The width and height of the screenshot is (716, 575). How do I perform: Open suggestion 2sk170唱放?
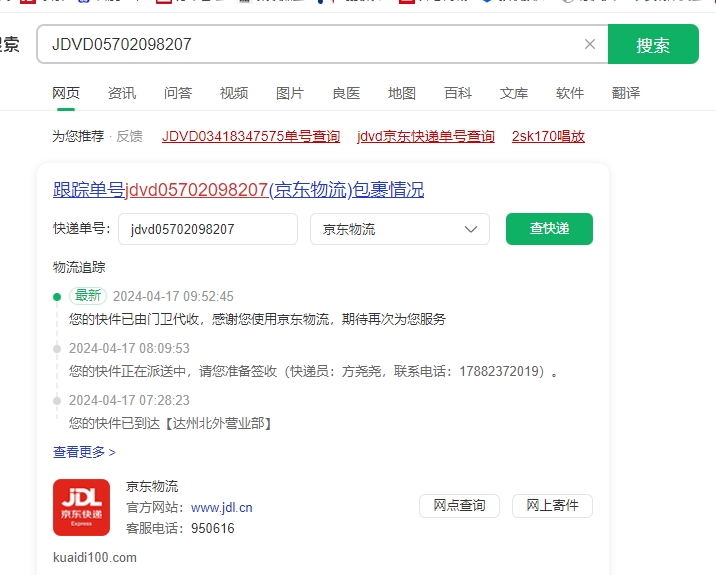pyautogui.click(x=548, y=136)
